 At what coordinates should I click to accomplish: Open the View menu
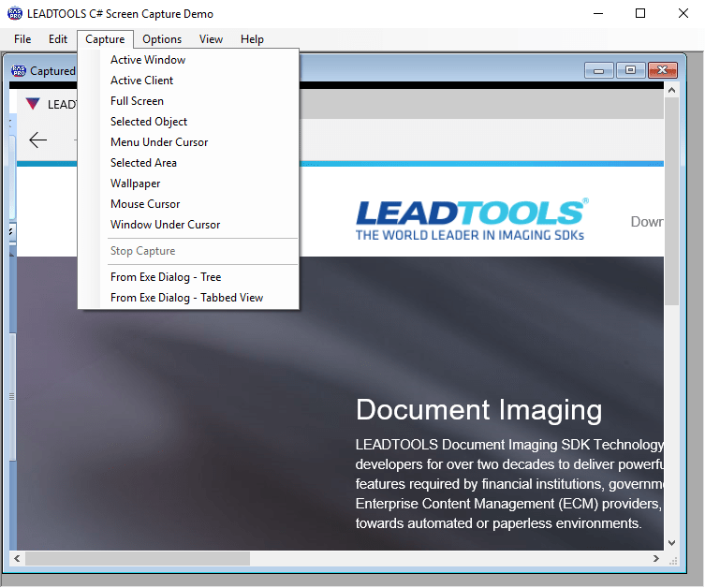tap(211, 39)
